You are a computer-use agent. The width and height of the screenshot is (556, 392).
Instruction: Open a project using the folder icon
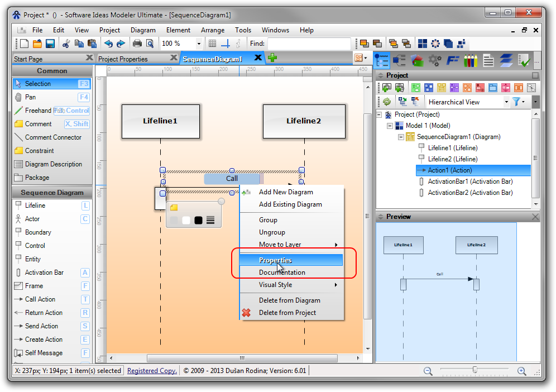click(x=37, y=44)
